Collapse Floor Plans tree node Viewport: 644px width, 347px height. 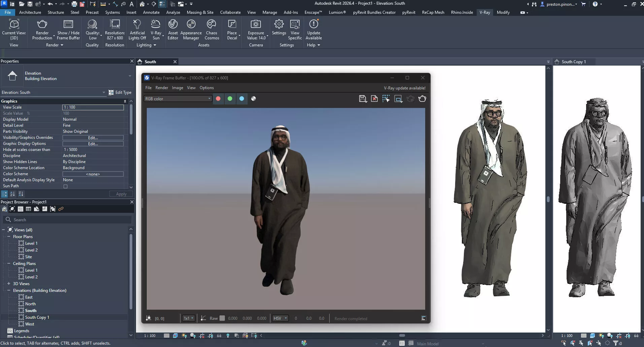click(9, 237)
